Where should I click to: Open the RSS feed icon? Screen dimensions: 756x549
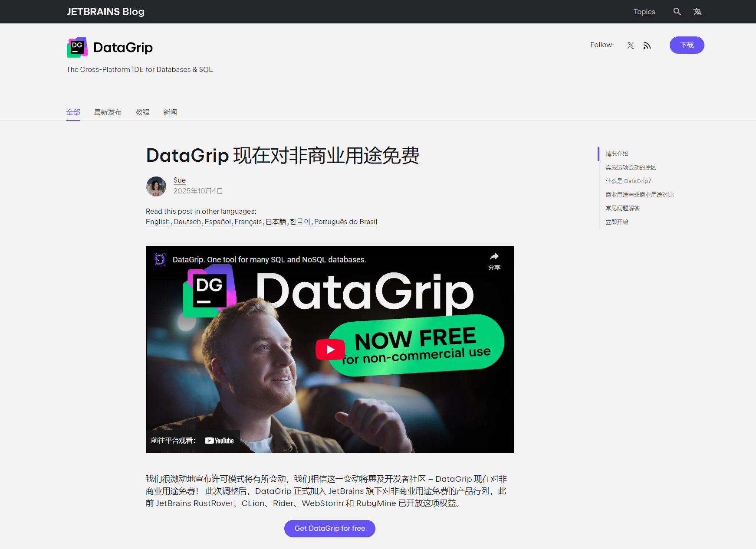tap(647, 45)
